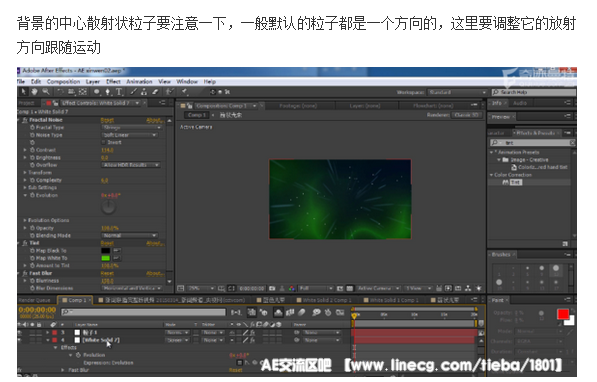Open the Noise Type dropdown
Viewport: 597px width, 382px height.
pos(129,135)
